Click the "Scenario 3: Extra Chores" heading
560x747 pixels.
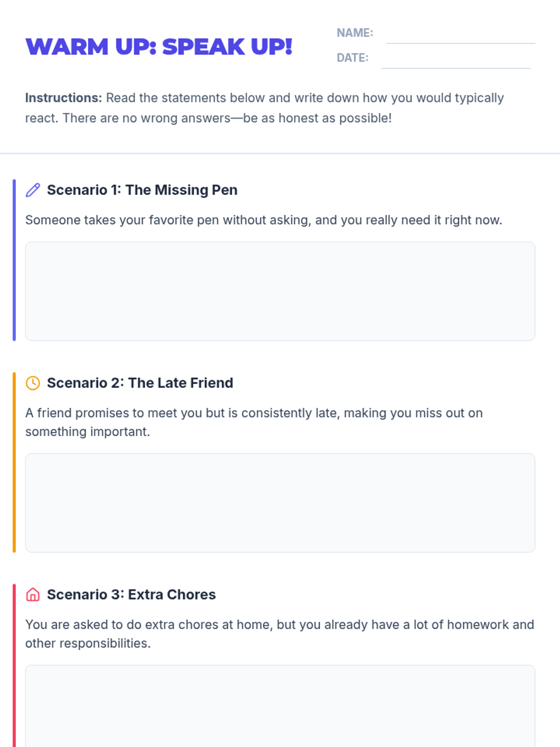tap(131, 594)
